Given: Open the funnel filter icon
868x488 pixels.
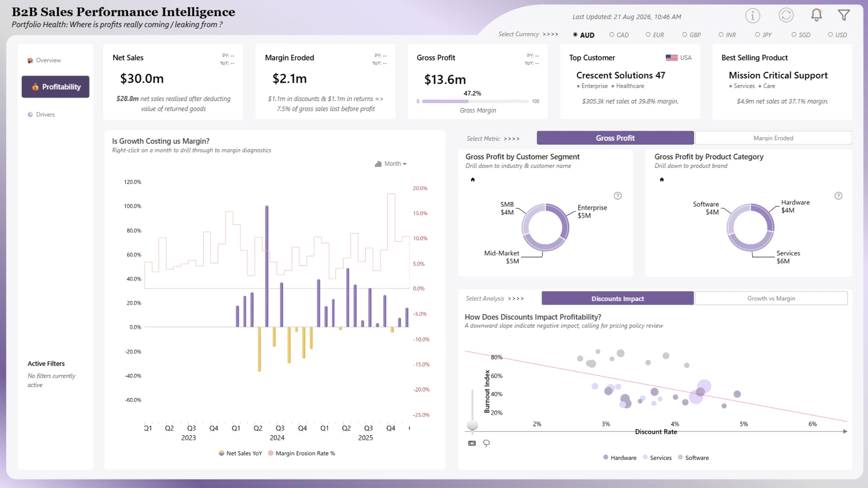Looking at the screenshot, I should coord(844,15).
